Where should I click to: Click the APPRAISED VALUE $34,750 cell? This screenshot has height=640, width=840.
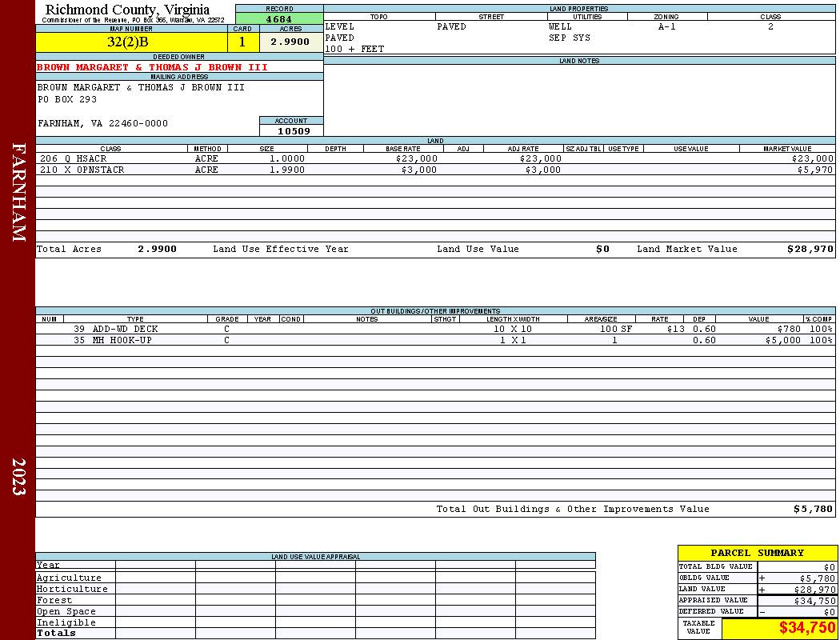click(797, 601)
